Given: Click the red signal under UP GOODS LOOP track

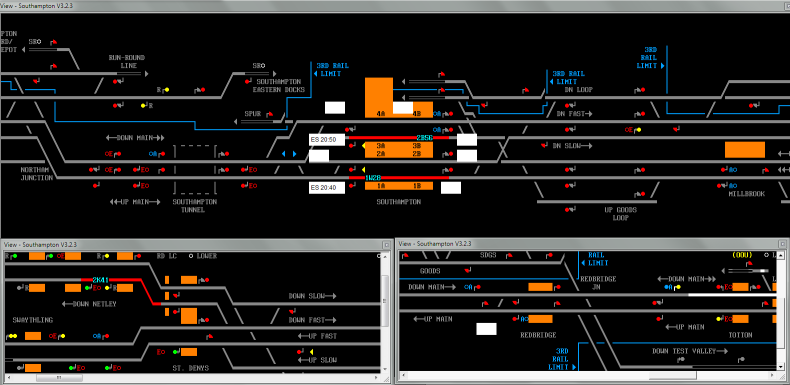Looking at the screenshot, I should (x=570, y=210).
